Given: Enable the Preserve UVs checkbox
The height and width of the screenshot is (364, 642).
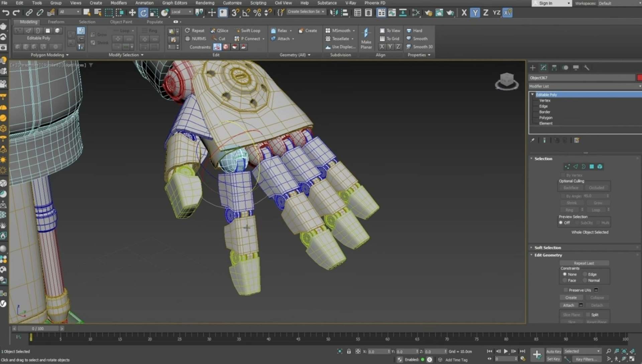Looking at the screenshot, I should coord(566,290).
